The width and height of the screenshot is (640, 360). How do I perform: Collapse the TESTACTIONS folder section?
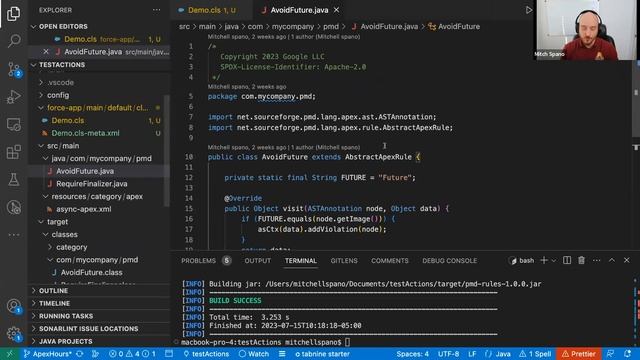(x=62, y=64)
